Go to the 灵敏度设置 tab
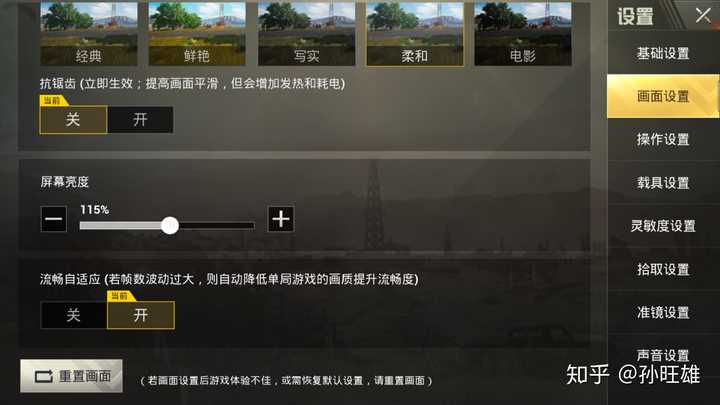The image size is (720, 405). coord(663,226)
